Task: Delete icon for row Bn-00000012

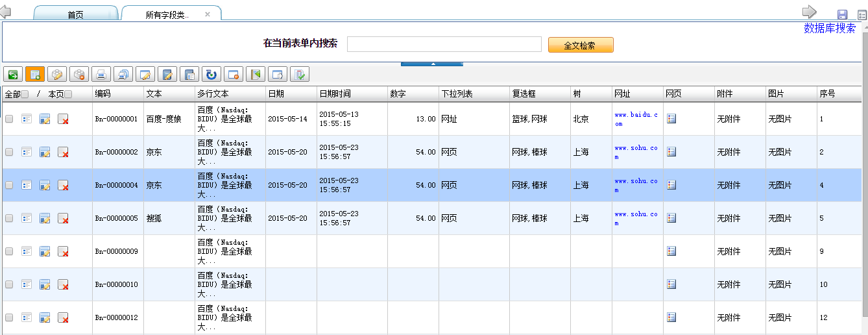Action: pyautogui.click(x=63, y=317)
